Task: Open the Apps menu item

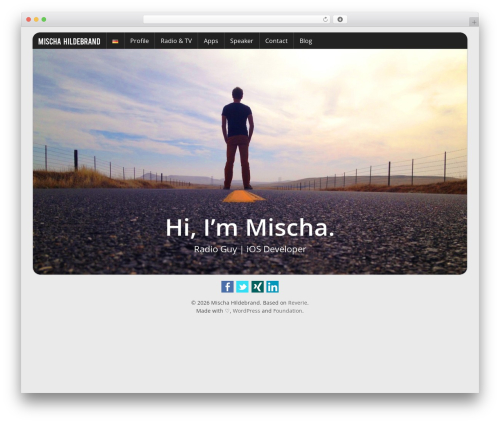Action: pyautogui.click(x=211, y=41)
